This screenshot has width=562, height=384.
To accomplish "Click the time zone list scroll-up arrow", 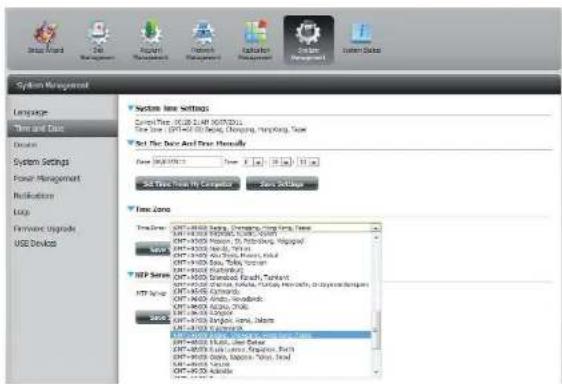I will tap(376, 237).
